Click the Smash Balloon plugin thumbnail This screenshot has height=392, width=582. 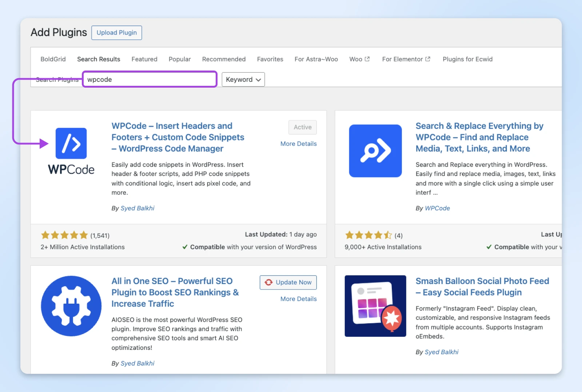[375, 306]
